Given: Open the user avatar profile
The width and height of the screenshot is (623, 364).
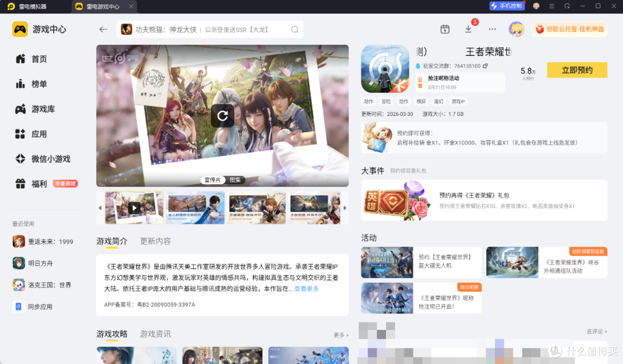Looking at the screenshot, I should click(x=516, y=29).
